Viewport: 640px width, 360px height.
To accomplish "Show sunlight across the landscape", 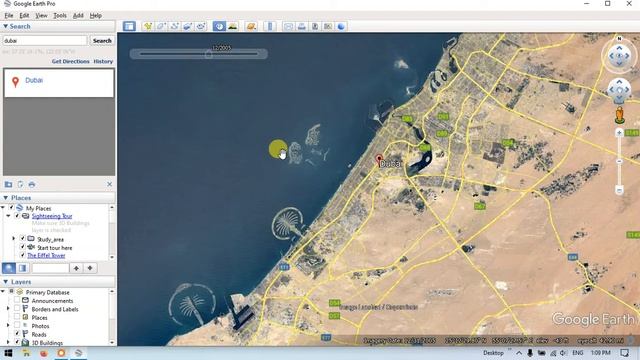I will [x=233, y=27].
